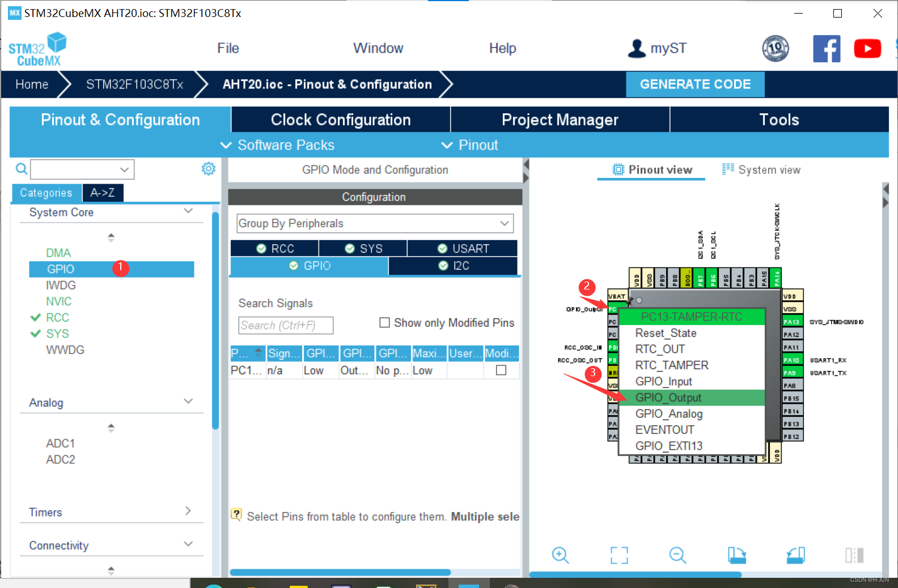
Task: Open the YouTube icon link
Action: [x=867, y=49]
